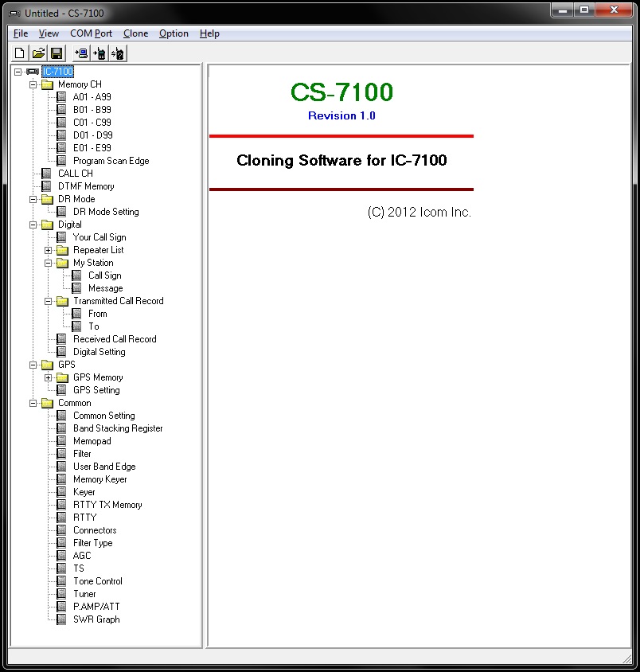
Task: Select the From call record item
Action: point(98,314)
